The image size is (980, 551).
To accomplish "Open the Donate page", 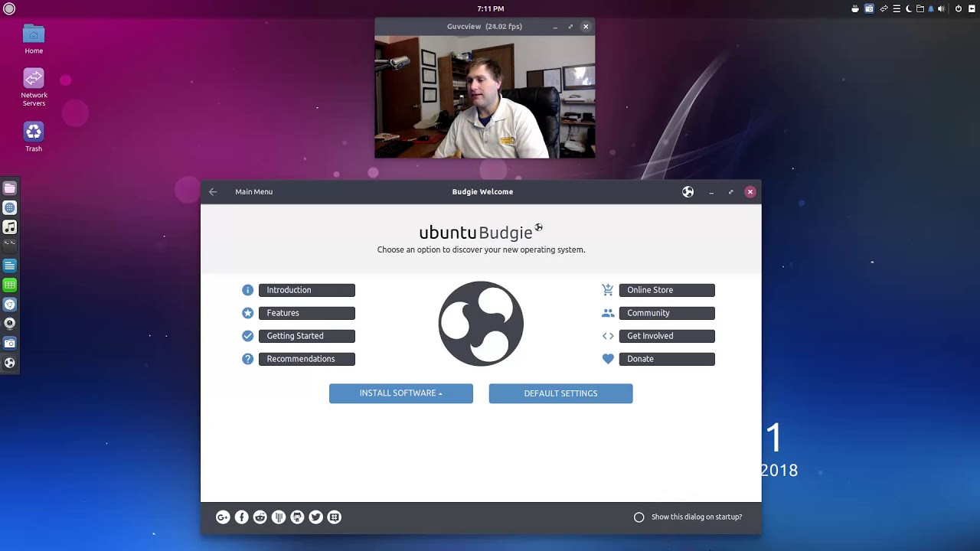I will [667, 359].
